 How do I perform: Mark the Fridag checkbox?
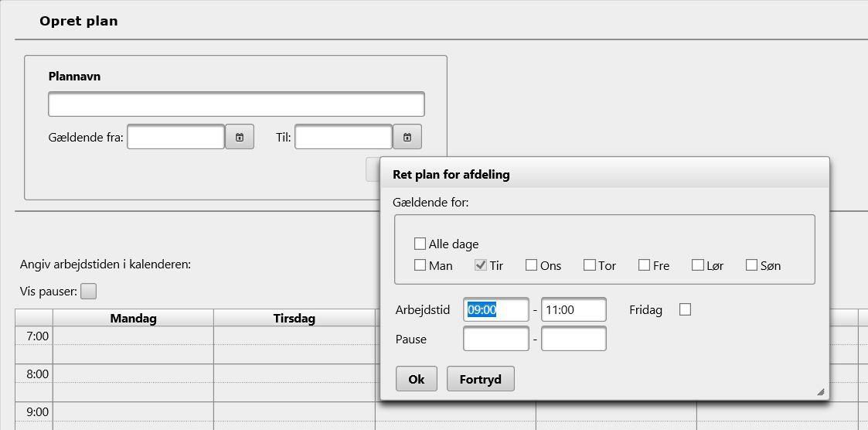(686, 310)
